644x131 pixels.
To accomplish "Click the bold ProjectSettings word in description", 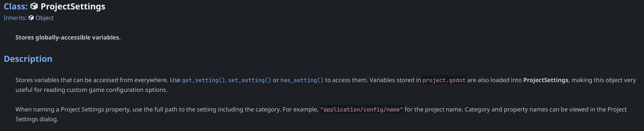I will click(545, 80).
